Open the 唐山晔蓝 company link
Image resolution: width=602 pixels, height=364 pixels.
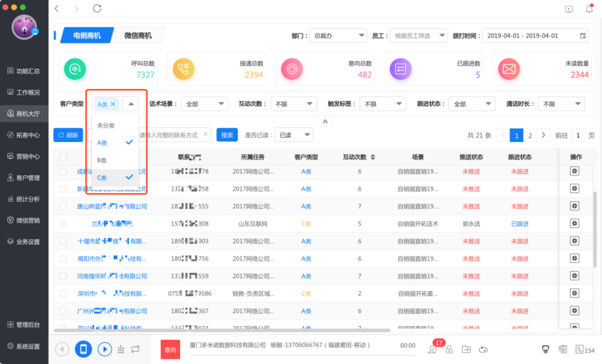tap(112, 206)
